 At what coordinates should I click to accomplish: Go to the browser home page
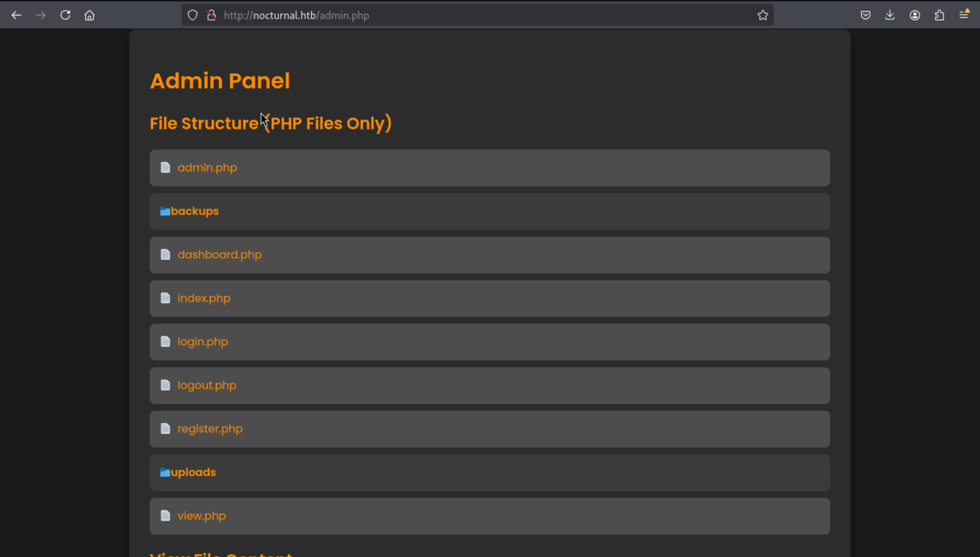click(x=89, y=15)
